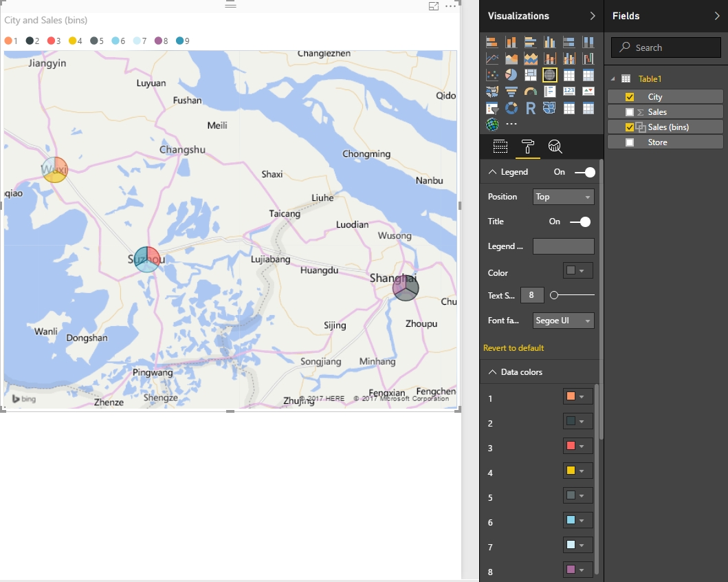Select line and clustered column chart icon
Viewport: 728px width, 582px height.
tap(569, 58)
